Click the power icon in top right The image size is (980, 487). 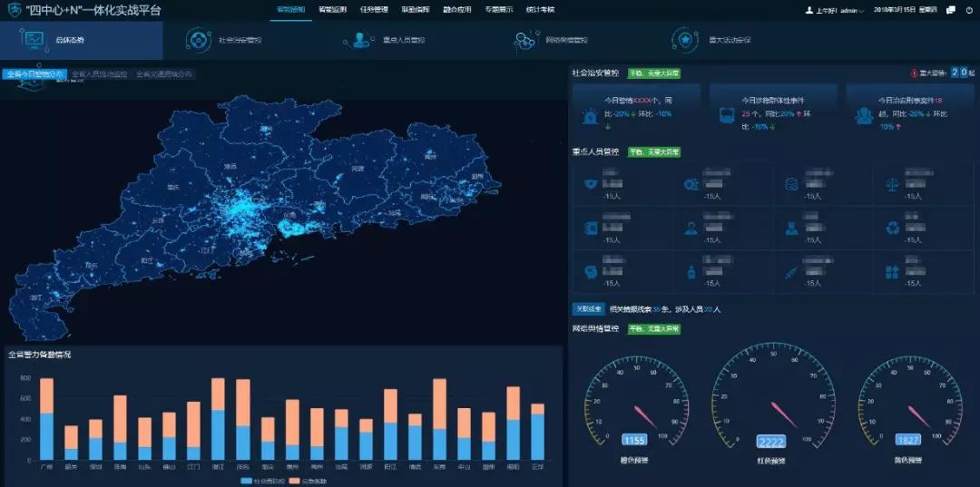tap(968, 10)
